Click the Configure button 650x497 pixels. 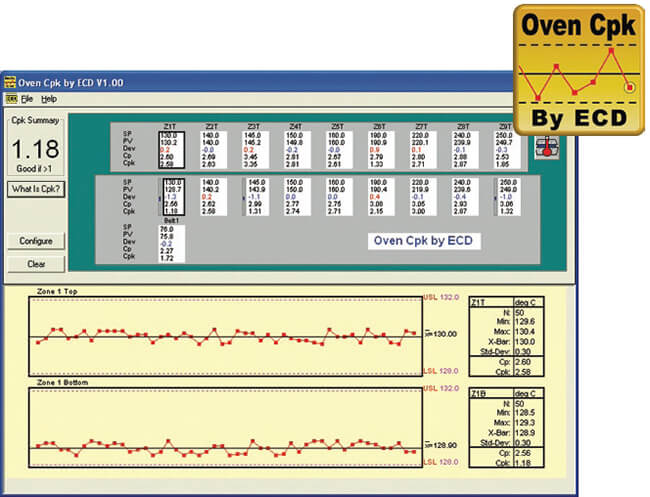tap(36, 241)
